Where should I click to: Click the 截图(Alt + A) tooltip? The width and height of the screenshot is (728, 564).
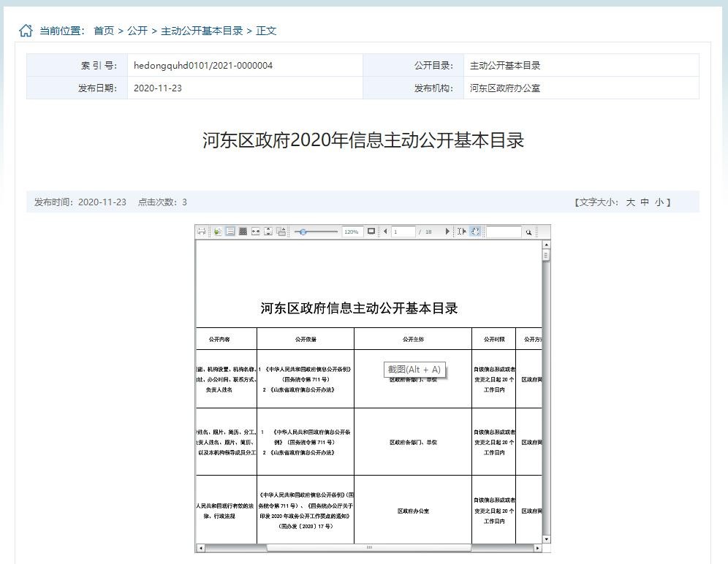point(414,370)
